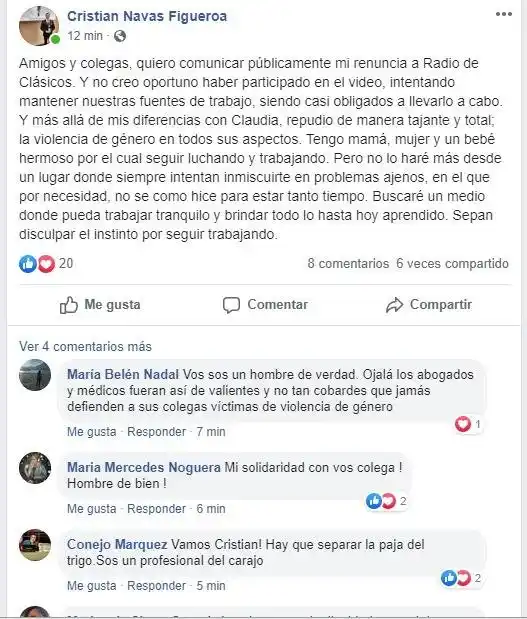Click Responder under Conejo Marquez's comment
This screenshot has height=619, width=527.
pos(156,586)
